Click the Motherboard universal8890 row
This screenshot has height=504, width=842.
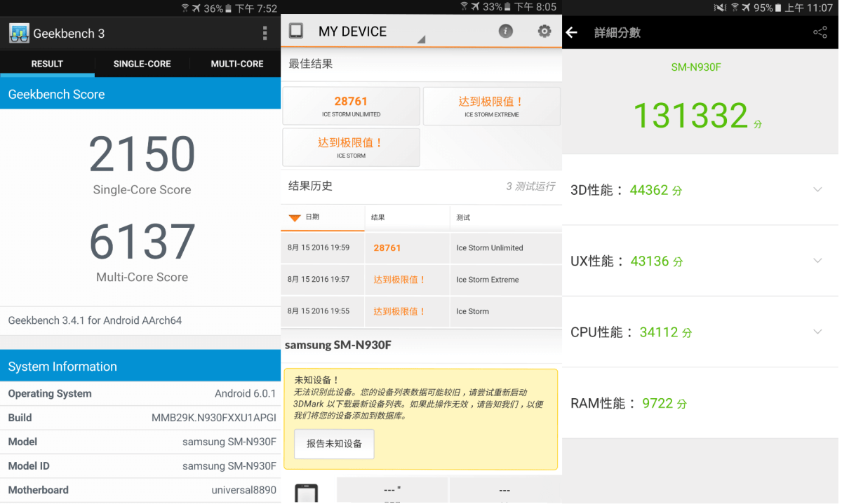click(140, 490)
